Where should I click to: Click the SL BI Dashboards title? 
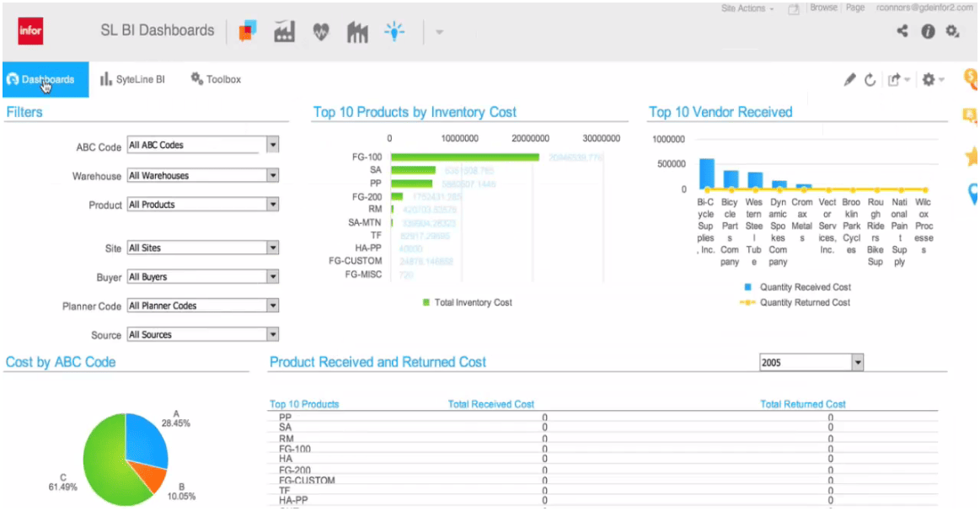click(x=157, y=30)
